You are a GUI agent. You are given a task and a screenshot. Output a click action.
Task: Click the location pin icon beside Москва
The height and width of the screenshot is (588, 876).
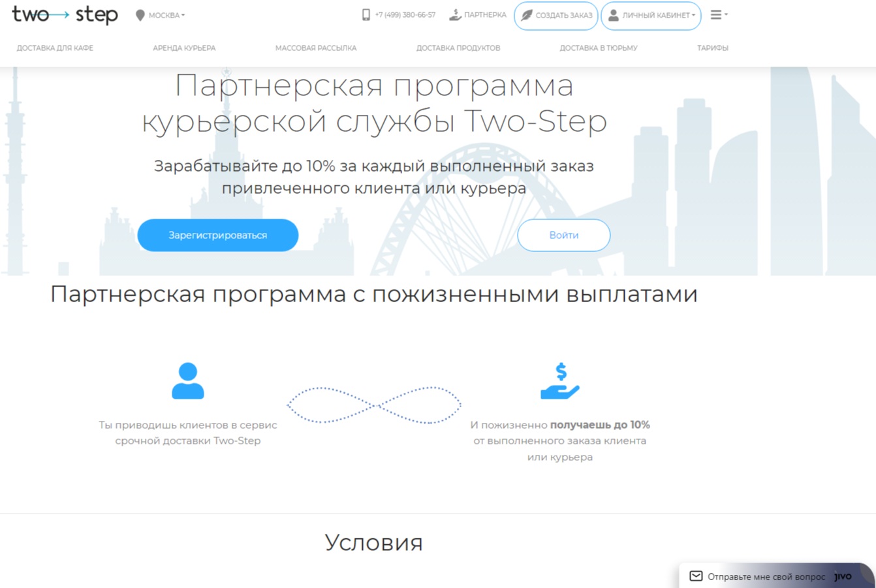tap(140, 15)
